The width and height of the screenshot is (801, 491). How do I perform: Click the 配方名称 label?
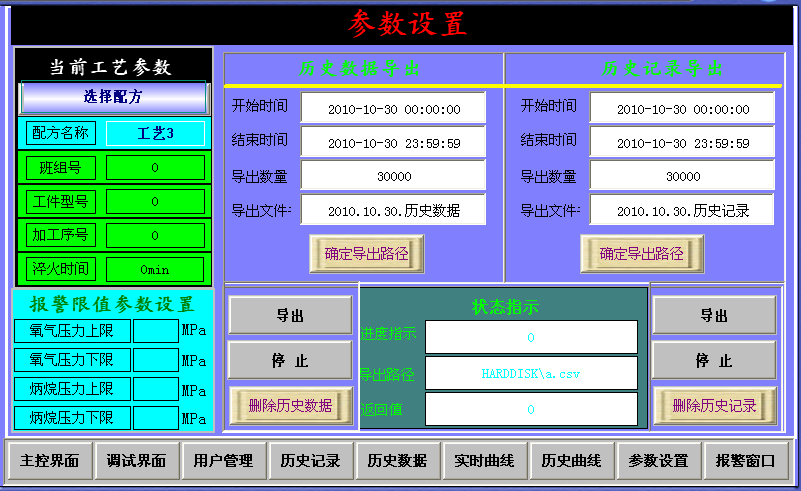pos(61,133)
